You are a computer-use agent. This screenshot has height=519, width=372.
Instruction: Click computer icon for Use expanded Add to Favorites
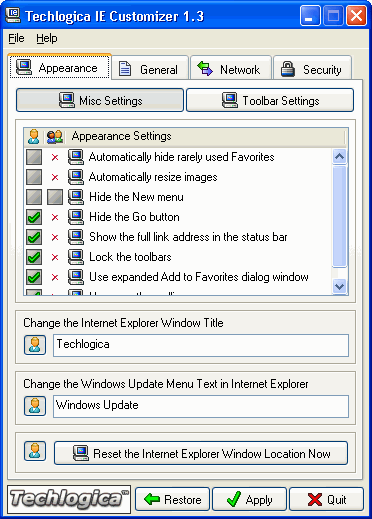(76, 277)
